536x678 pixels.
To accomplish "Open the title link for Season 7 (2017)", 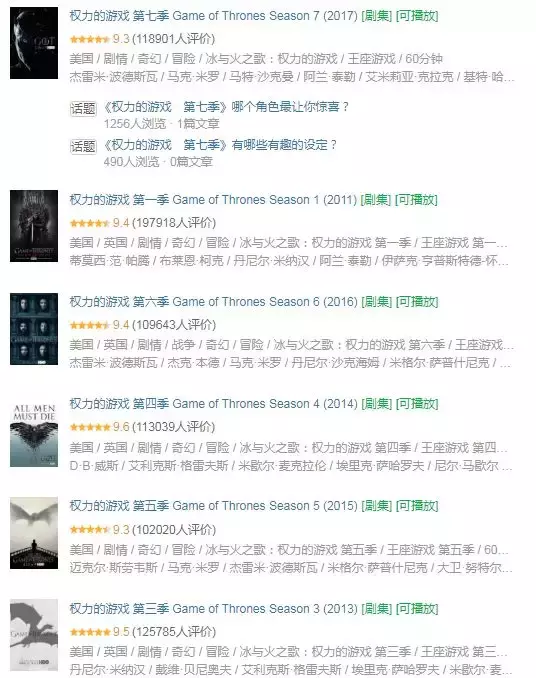I will pos(214,16).
